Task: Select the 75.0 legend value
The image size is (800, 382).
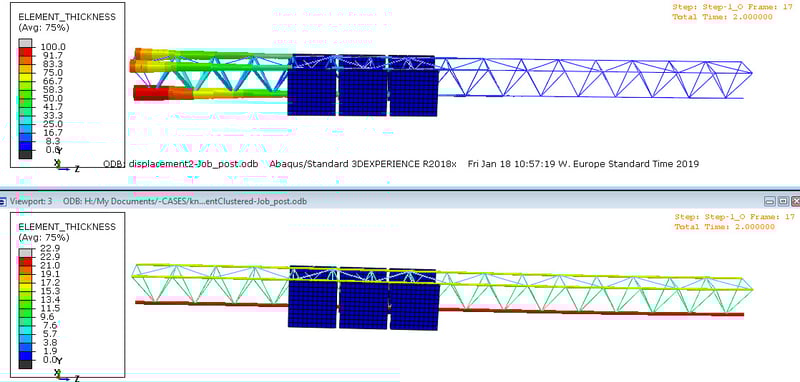Action: 52,73
